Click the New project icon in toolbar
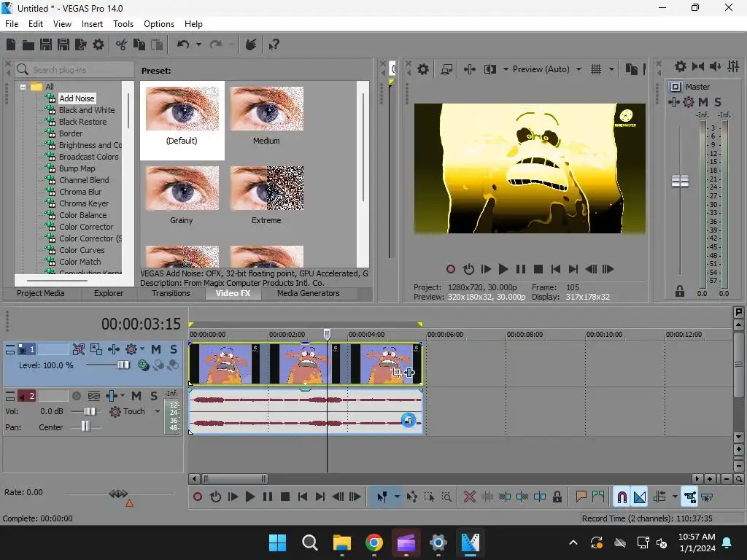 (x=11, y=44)
